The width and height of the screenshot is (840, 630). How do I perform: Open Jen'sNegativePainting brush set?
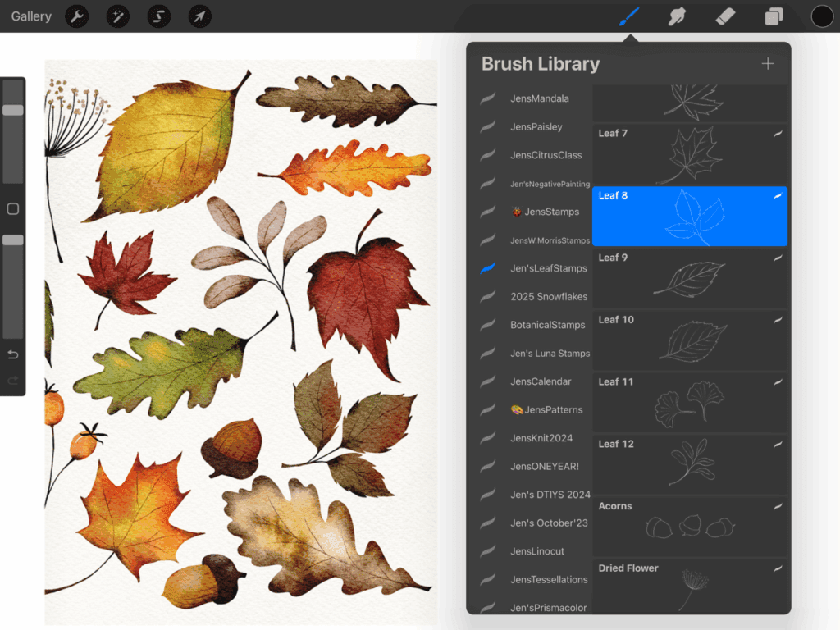pos(550,184)
